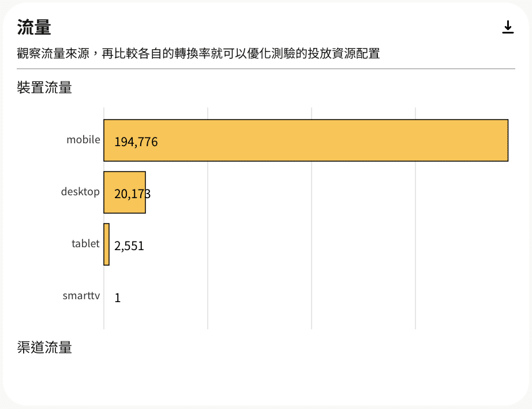Select the mobile bar in device chart
This screenshot has width=532, height=409.
[306, 140]
